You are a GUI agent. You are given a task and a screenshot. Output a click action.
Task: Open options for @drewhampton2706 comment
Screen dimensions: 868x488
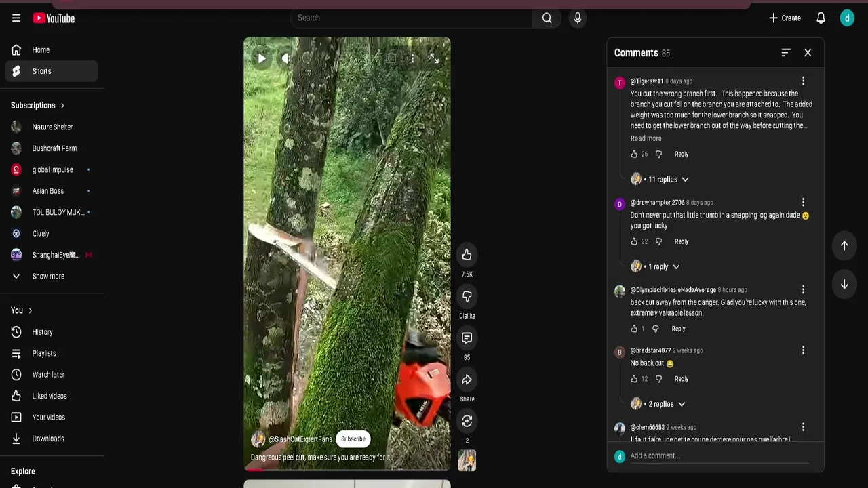point(803,203)
